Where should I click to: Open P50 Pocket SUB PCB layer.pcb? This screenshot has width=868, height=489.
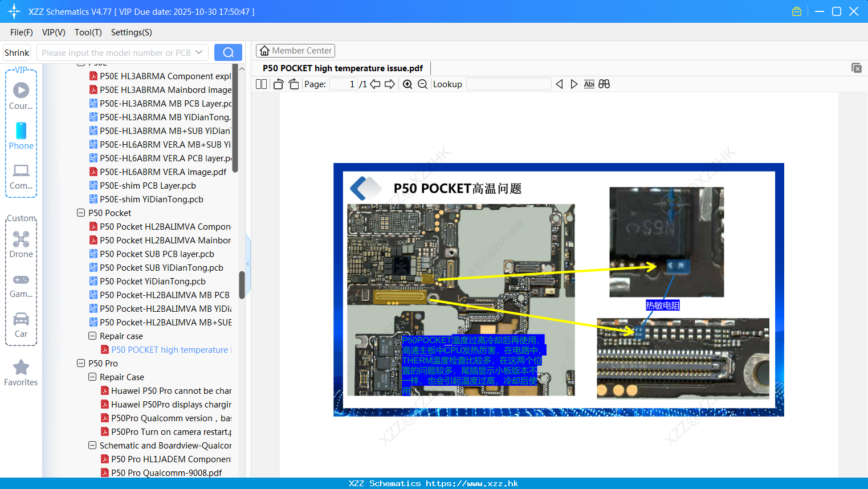pos(152,254)
